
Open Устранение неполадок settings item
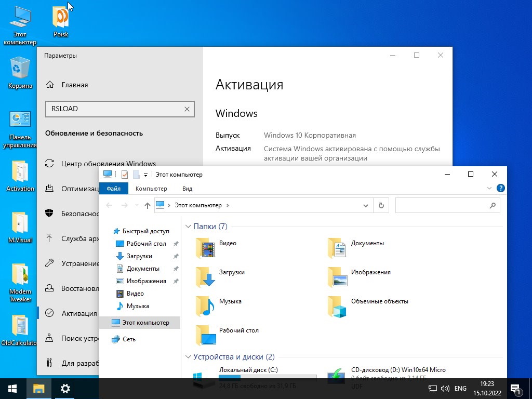point(72,263)
